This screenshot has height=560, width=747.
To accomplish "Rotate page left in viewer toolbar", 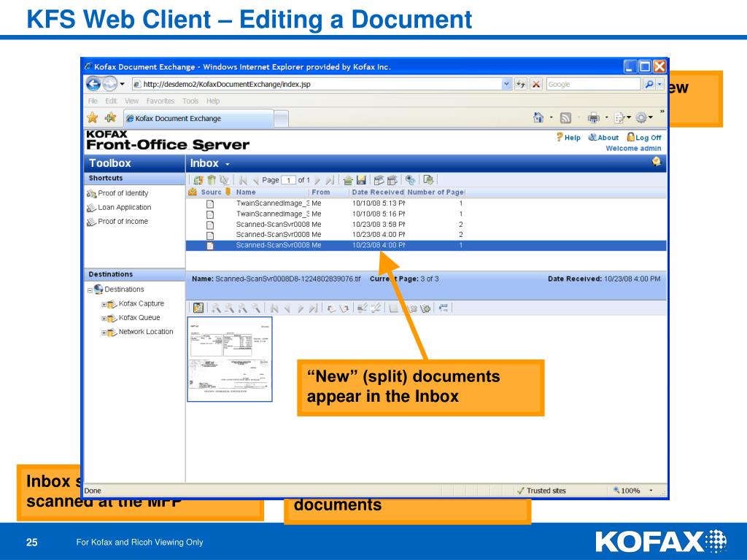I will tap(332, 308).
